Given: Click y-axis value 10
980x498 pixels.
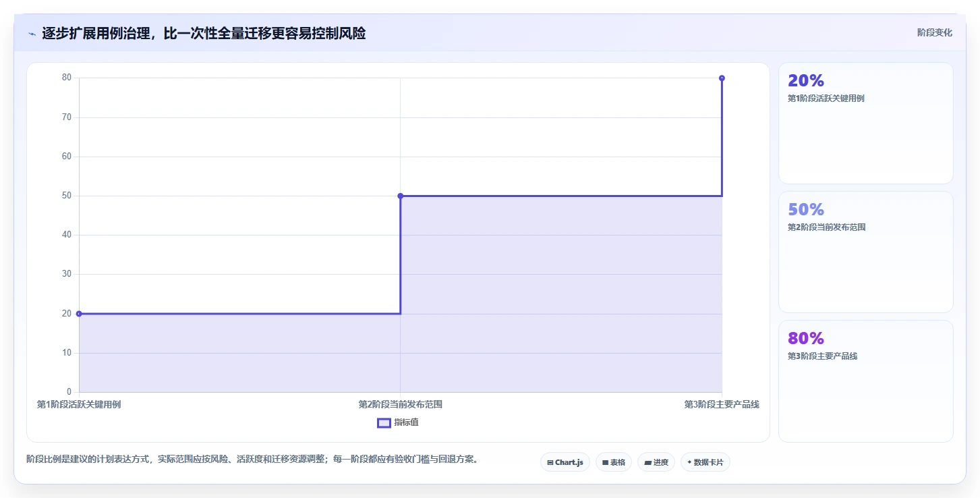Looking at the screenshot, I should (67, 353).
